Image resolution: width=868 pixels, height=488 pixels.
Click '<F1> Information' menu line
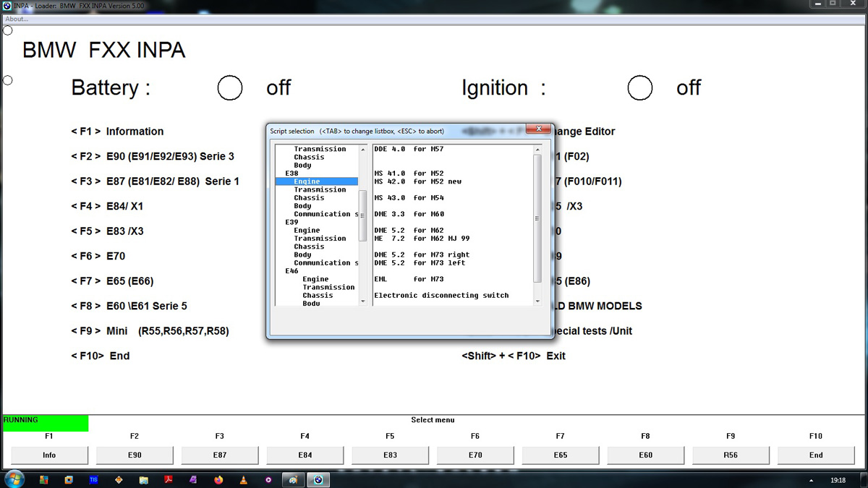point(117,132)
